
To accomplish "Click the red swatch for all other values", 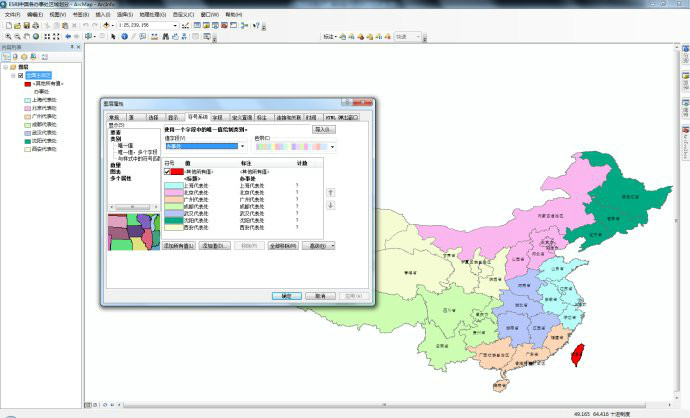I will [x=177, y=172].
